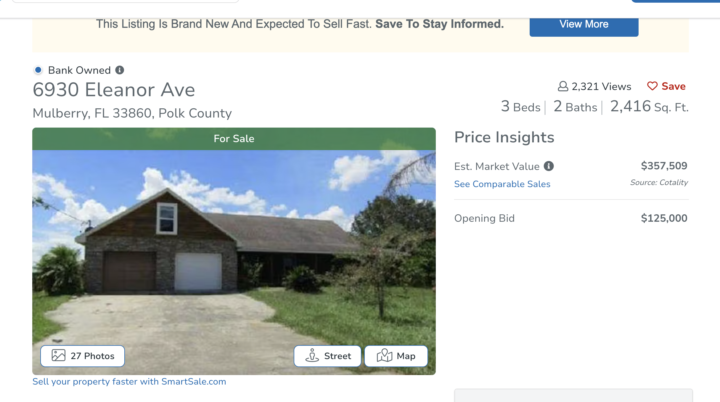Viewport: 720px width, 402px height.
Task: Click the Source: Cotality label
Action: (659, 183)
